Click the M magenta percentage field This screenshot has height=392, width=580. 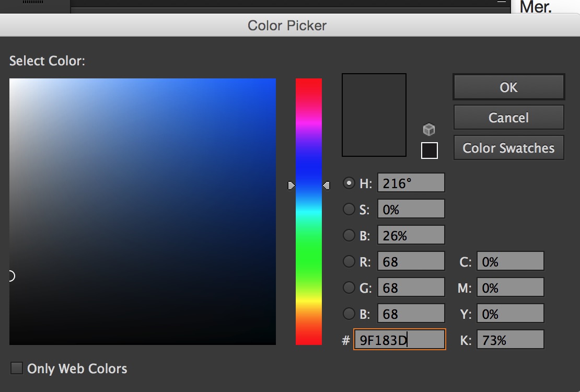click(511, 287)
